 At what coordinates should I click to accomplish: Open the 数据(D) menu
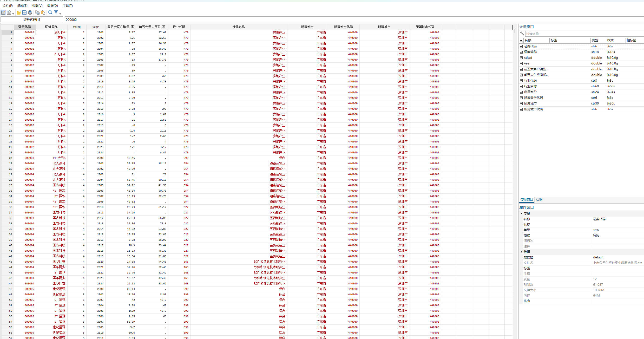point(52,5)
